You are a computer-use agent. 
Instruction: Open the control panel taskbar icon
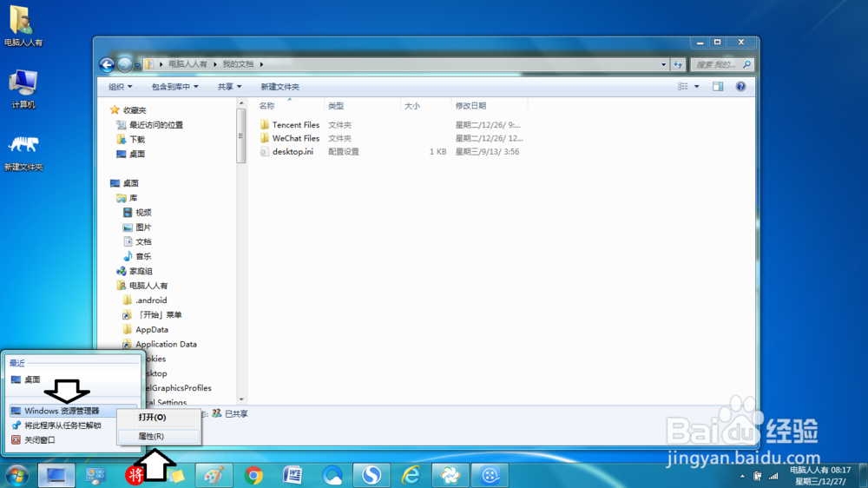95,475
